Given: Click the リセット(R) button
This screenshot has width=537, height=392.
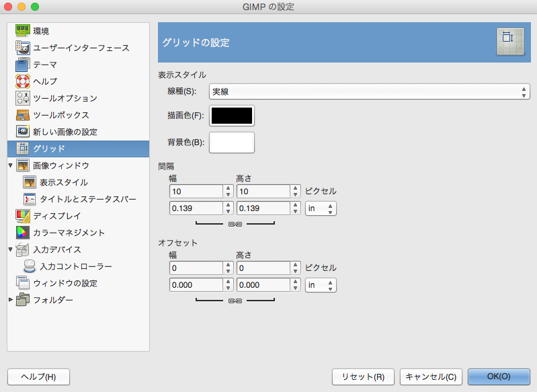Looking at the screenshot, I should [363, 377].
